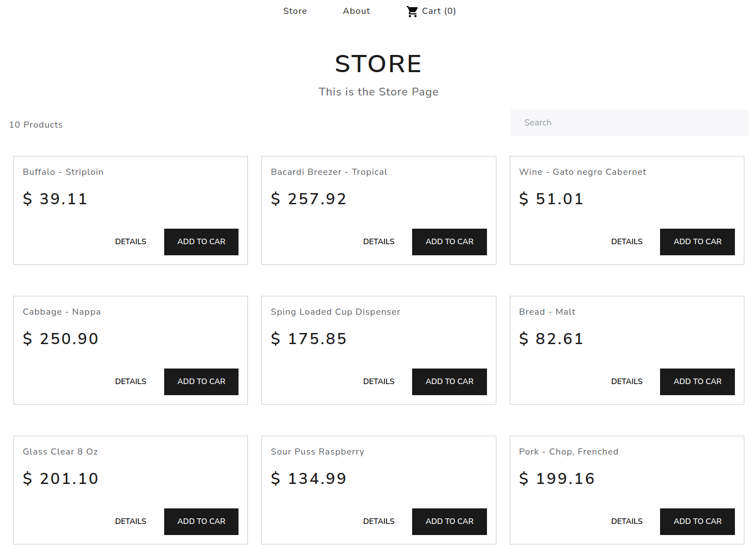Open the shopping cart icon in navigation
This screenshot has height=560, width=756.
(x=412, y=11)
